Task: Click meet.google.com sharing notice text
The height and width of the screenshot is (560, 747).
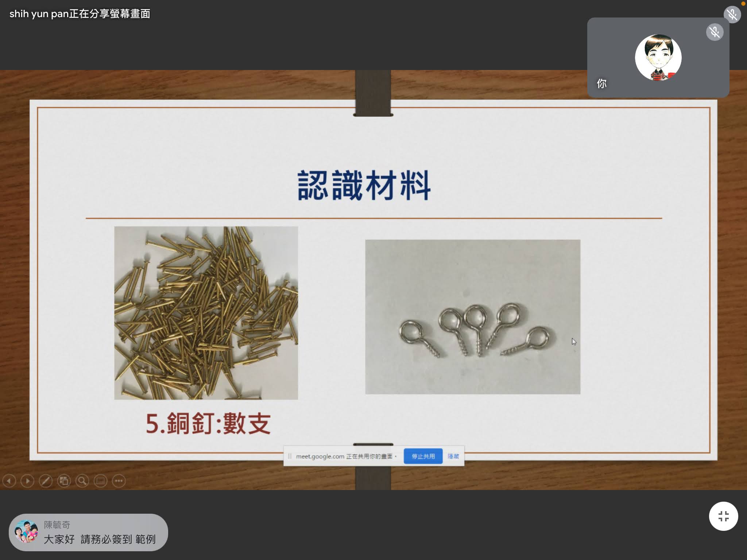Action: click(346, 456)
